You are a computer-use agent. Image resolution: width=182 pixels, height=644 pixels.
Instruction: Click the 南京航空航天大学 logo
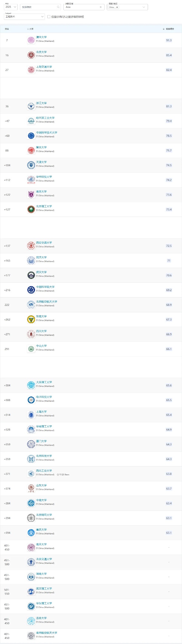tap(31, 635)
